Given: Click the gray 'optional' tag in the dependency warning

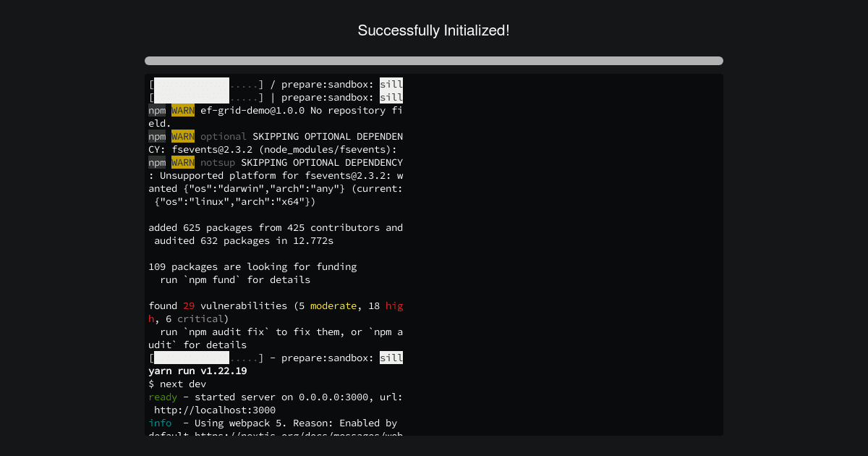Looking at the screenshot, I should coord(223,136).
